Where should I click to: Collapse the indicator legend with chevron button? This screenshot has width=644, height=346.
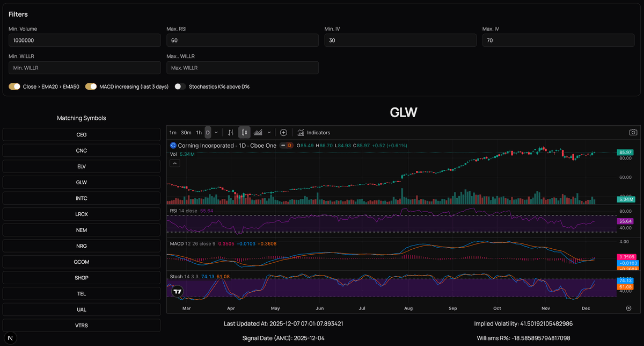pyautogui.click(x=174, y=163)
